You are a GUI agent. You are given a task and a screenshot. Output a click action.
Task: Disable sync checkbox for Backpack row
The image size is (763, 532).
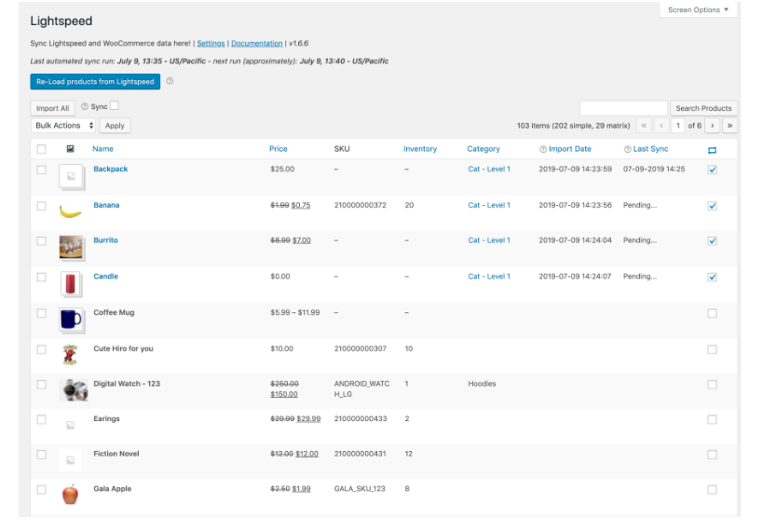712,170
